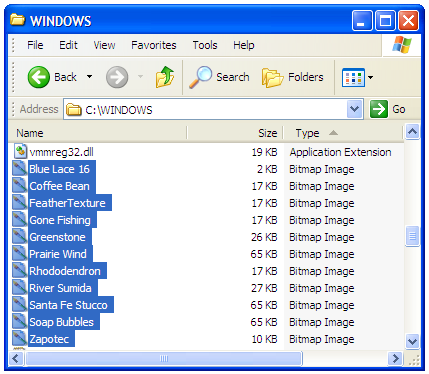Viewport: 429px width, 374px height.
Task: Click the green Go arrow icon
Action: click(x=379, y=109)
